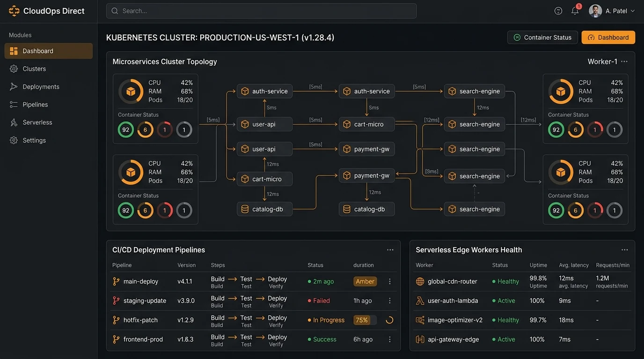This screenshot has height=359, width=644.
Task: Click the Failed status of staging-update
Action: pyautogui.click(x=319, y=301)
